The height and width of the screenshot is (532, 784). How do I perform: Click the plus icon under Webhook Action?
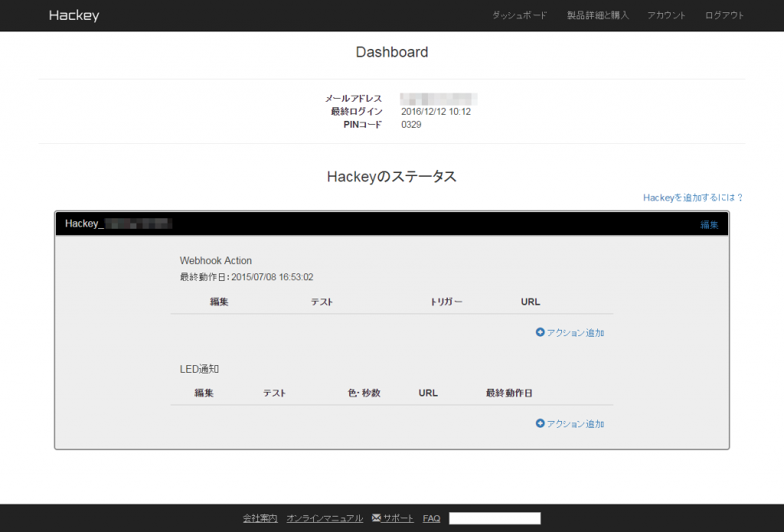tap(540, 333)
